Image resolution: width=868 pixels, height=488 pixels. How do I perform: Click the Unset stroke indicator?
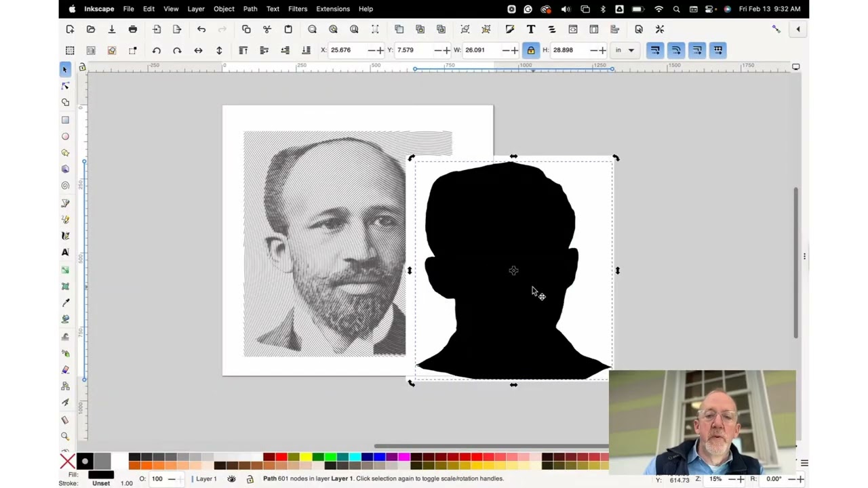[x=101, y=483]
